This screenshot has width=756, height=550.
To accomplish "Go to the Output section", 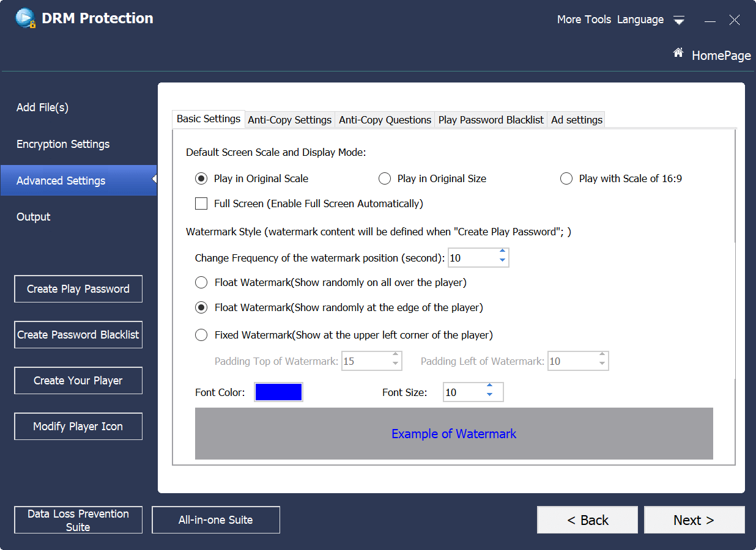I will click(x=33, y=216).
